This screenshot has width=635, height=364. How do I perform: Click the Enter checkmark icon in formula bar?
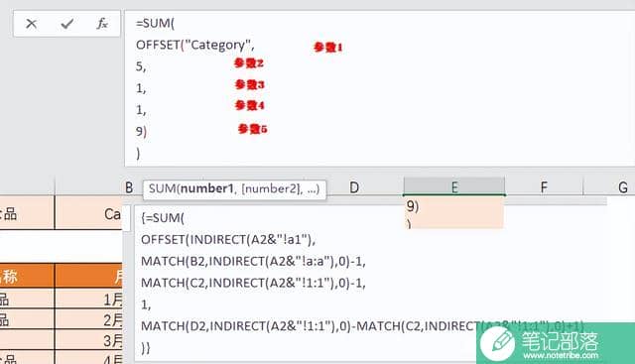pos(67,24)
